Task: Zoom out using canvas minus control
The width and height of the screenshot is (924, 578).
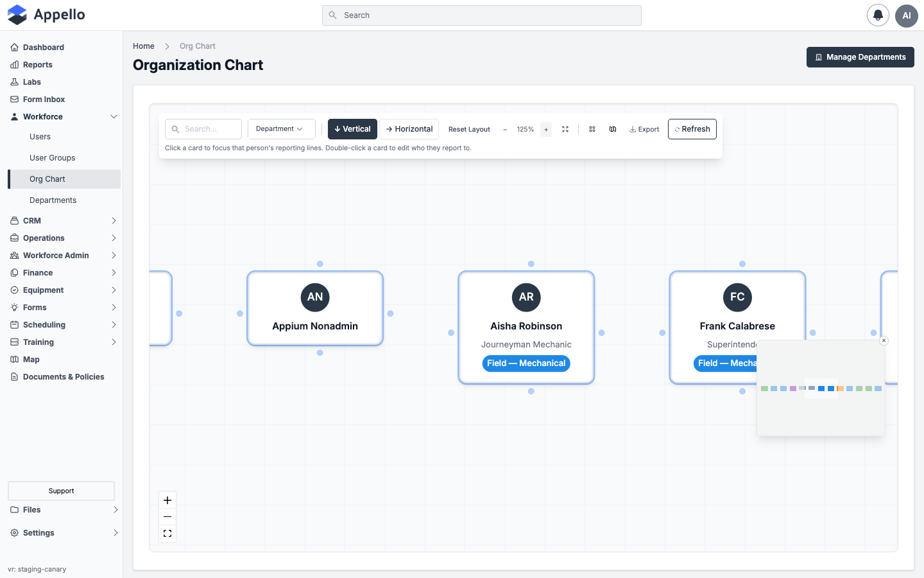Action: [x=167, y=517]
